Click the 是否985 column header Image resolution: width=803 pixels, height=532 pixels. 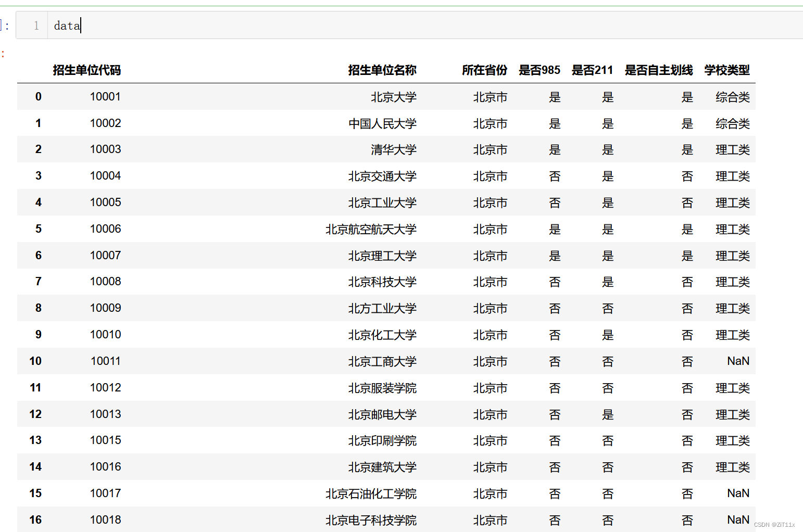click(539, 70)
